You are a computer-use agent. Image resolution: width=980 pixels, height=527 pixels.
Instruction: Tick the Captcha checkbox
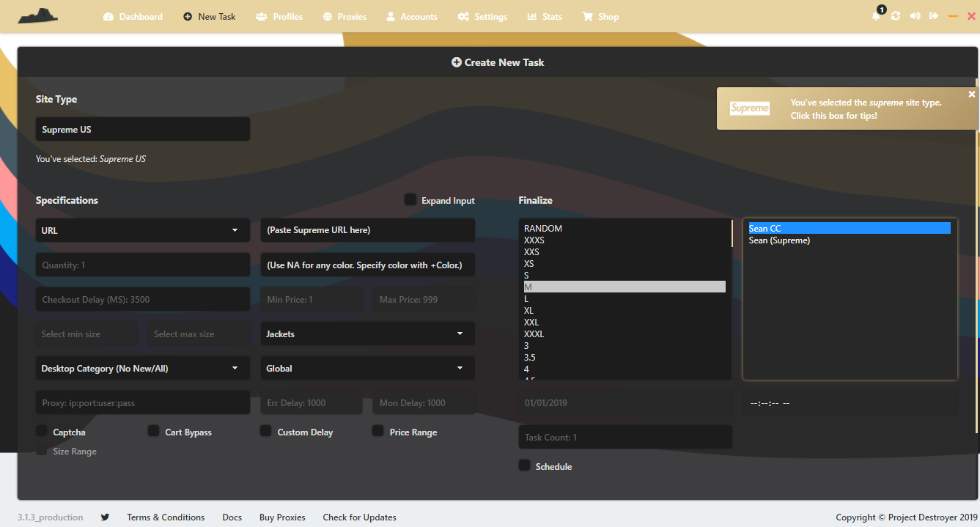coord(42,431)
